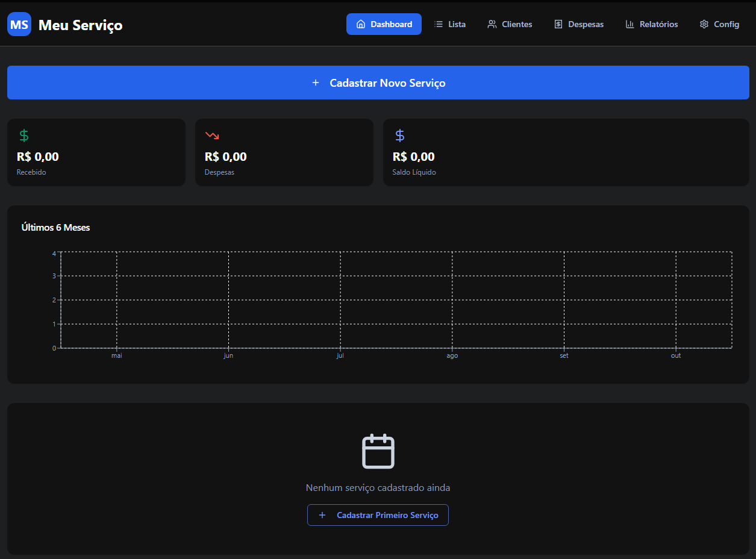Open the Config settings tab
Screen dimensions: 756x559
point(719,24)
